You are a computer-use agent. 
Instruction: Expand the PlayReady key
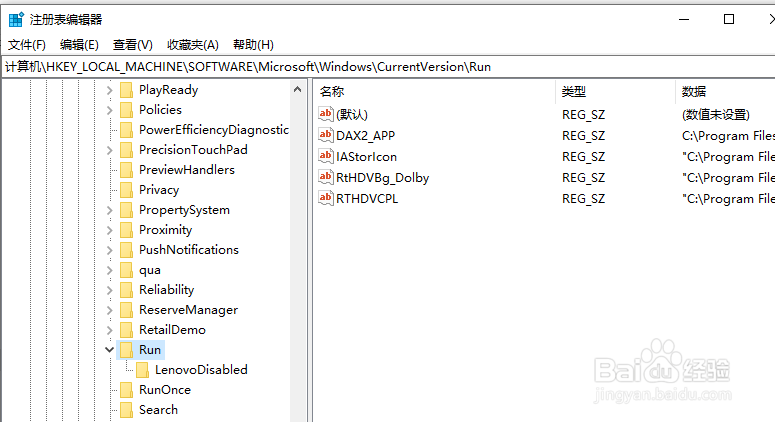tap(110, 90)
